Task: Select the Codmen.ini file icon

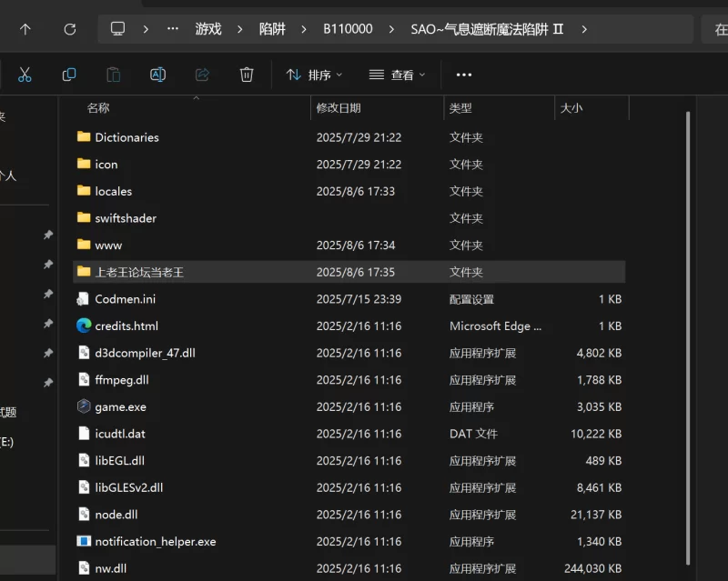Action: tap(84, 299)
